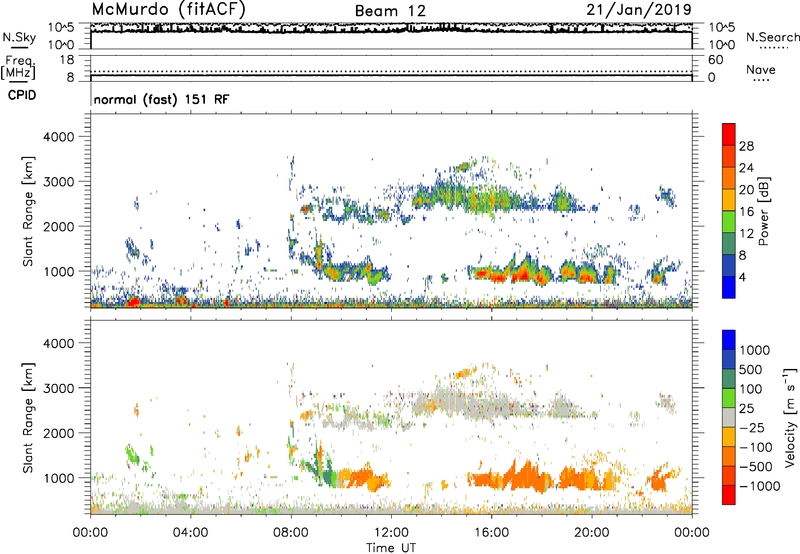Select the -500 velocity colorbar tick
Image resolution: width=800 pixels, height=554 pixels.
[756, 467]
